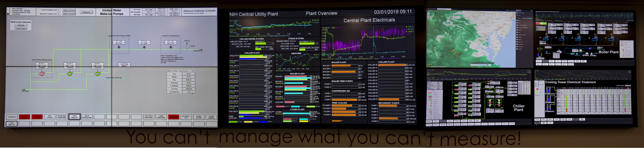Enable the Webcams layer checkbox
Viewport: 644px width, 148px height.
517,30
